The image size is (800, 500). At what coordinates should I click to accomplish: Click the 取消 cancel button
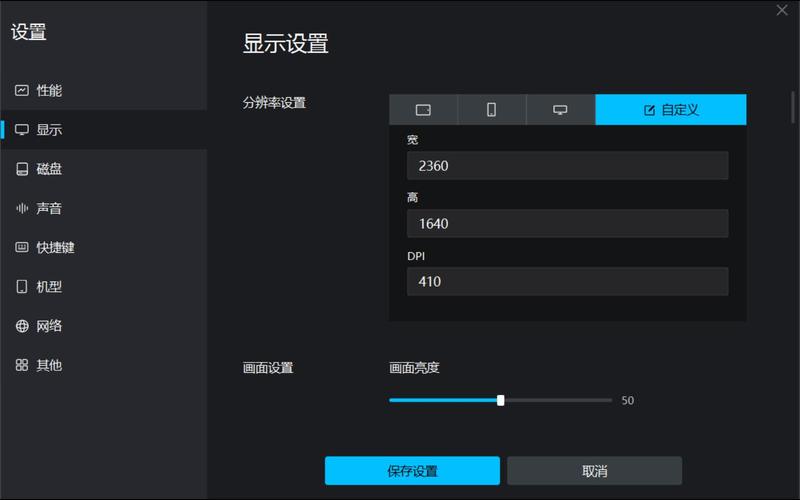pyautogui.click(x=594, y=471)
